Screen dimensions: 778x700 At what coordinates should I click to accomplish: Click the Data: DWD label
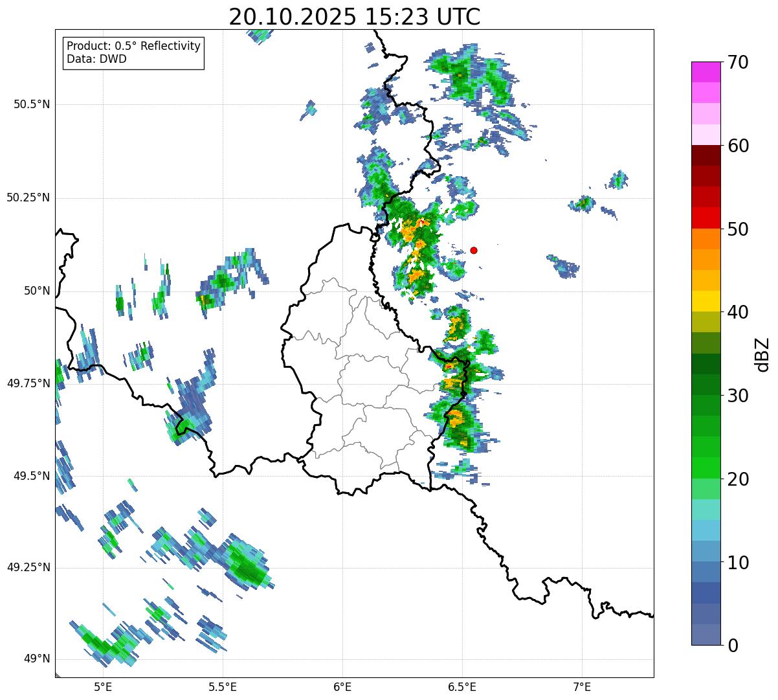[x=97, y=59]
